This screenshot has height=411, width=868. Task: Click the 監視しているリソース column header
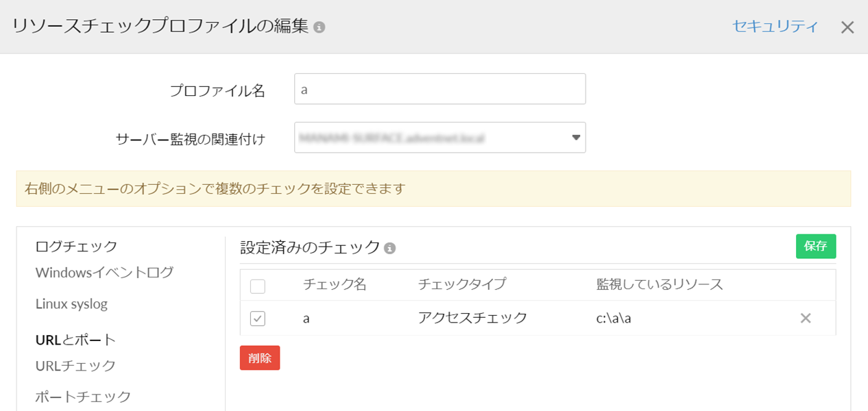[660, 284]
